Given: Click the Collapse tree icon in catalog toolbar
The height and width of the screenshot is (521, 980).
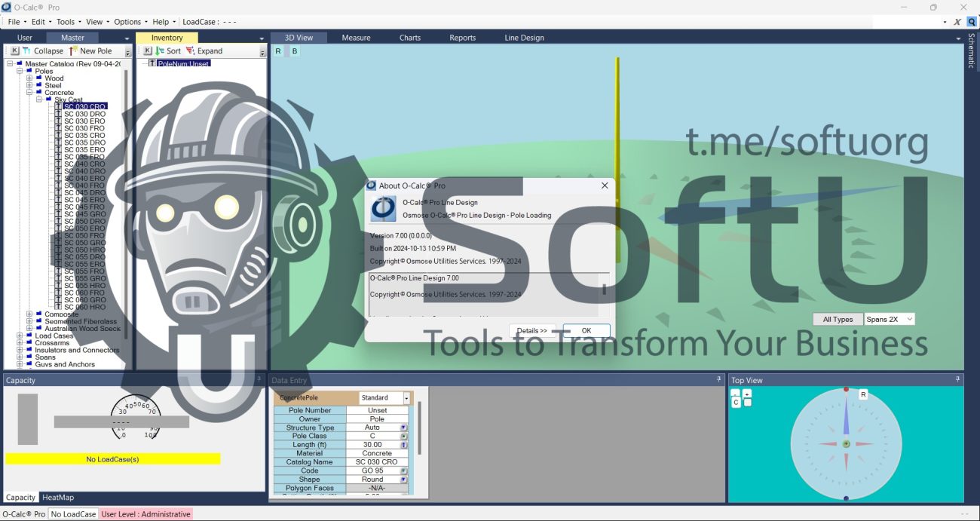Looking at the screenshot, I should click(x=27, y=51).
